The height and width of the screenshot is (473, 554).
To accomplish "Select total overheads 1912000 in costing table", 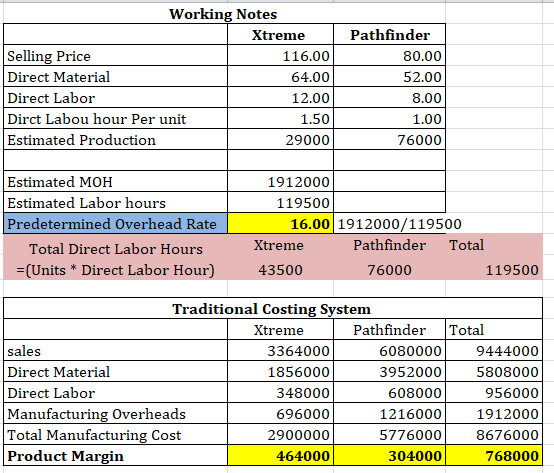I will (x=494, y=414).
